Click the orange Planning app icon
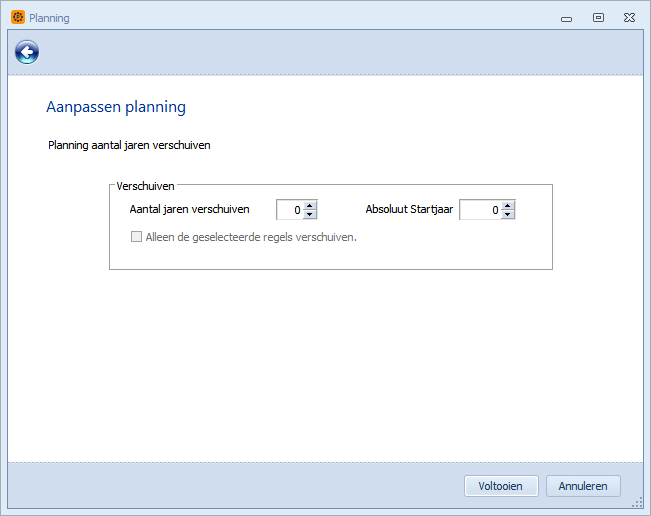Image resolution: width=651 pixels, height=516 pixels. coord(18,17)
